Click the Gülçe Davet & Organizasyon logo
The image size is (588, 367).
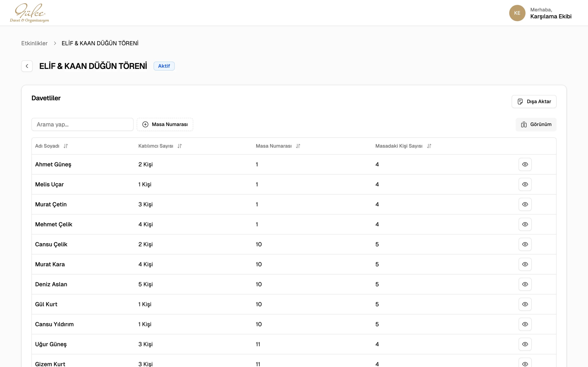pyautogui.click(x=29, y=13)
